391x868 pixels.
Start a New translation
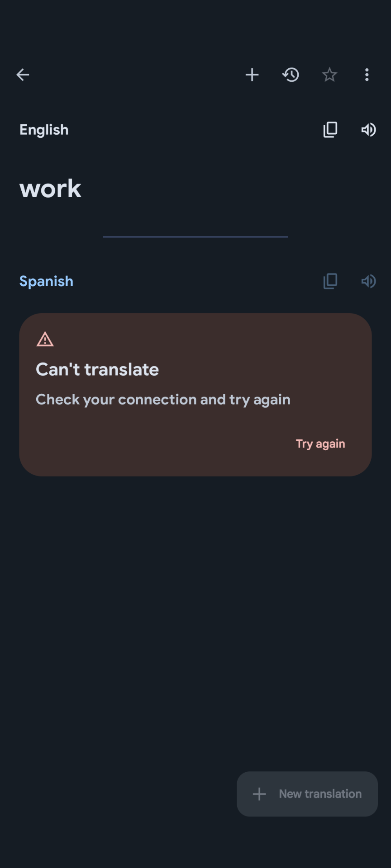(307, 794)
